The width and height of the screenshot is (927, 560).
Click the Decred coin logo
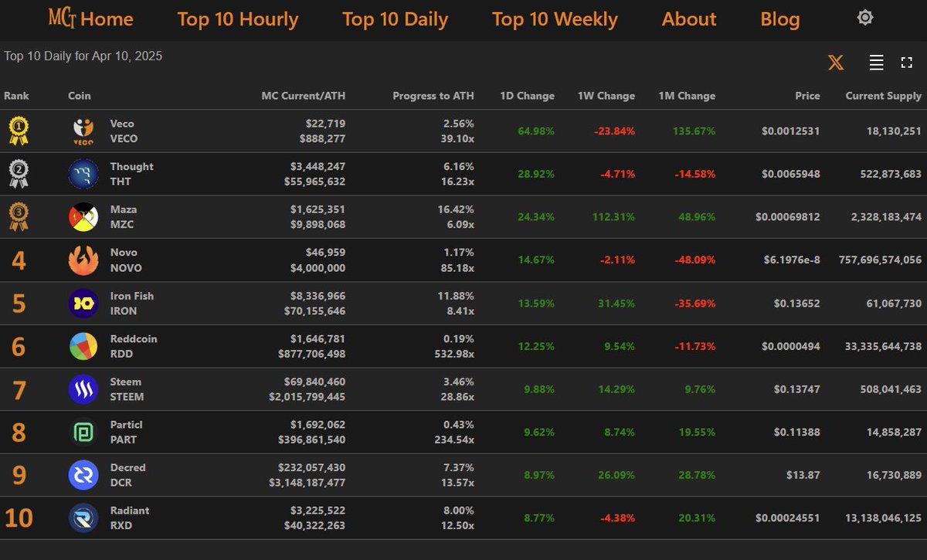point(83,475)
